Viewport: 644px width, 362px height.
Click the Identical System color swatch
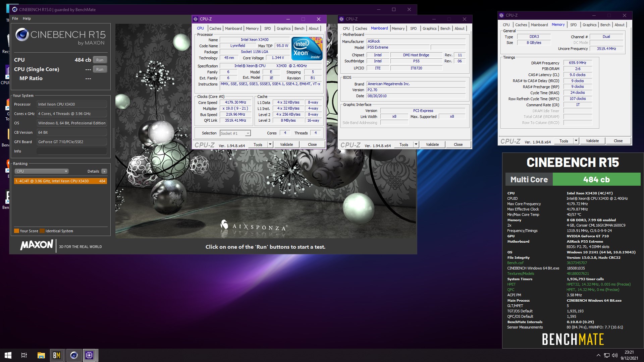[42, 231]
